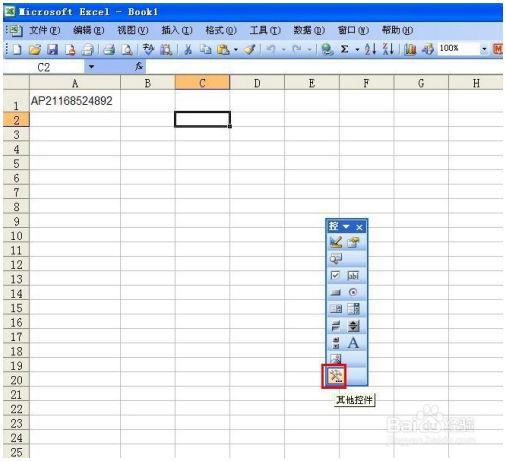Select the Text Box control icon
Image resolution: width=506 pixels, height=461 pixels.
click(353, 275)
